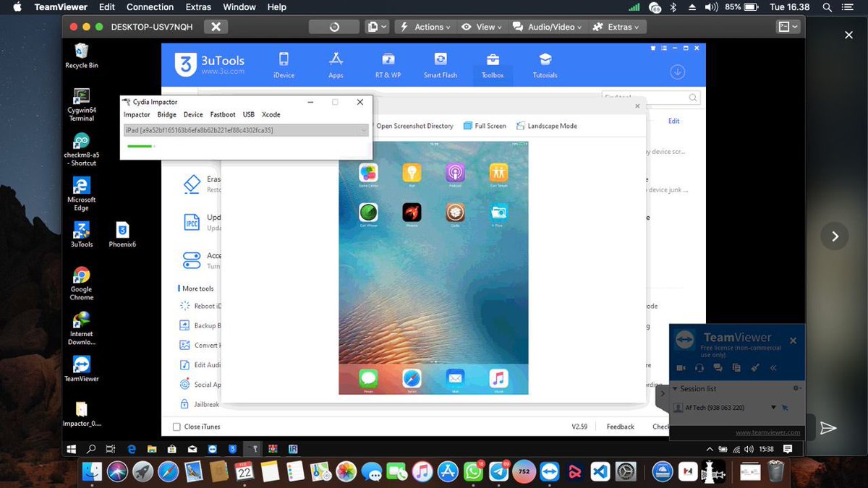Open the Actions dropdown in TeamViewer toolbar
This screenshot has width=868, height=488.
pos(425,27)
